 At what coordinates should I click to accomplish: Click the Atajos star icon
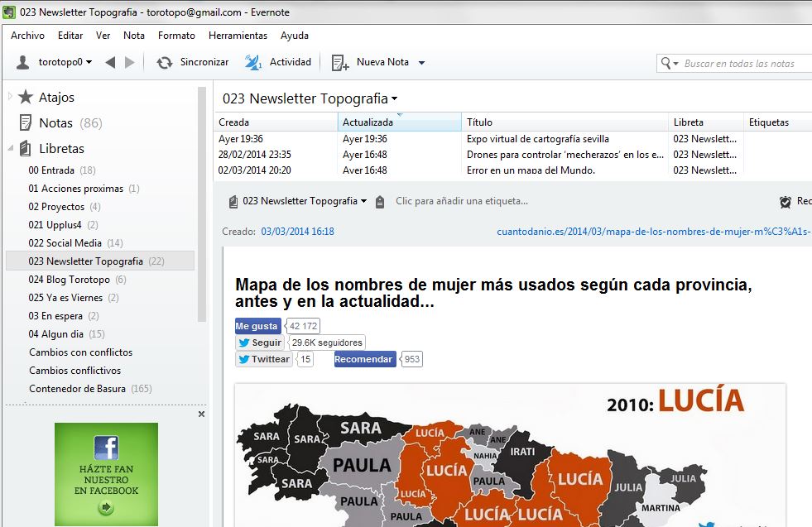coord(26,98)
